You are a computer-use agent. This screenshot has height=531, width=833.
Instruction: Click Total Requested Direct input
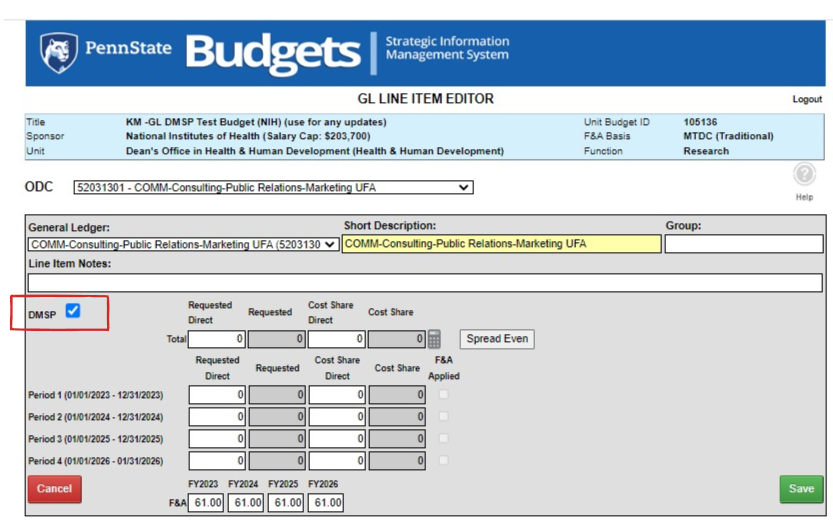pyautogui.click(x=216, y=339)
